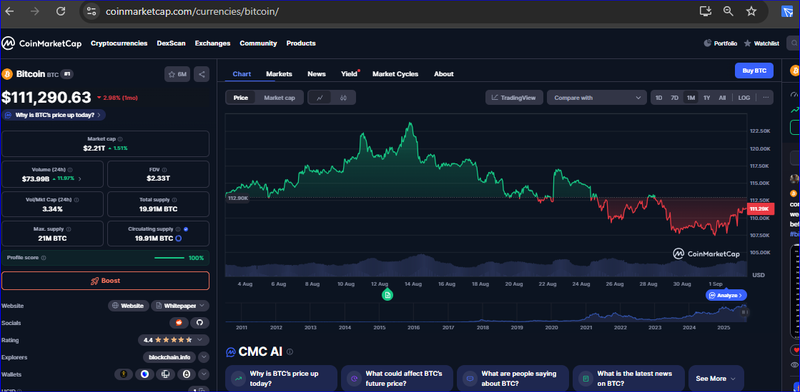
Task: Open GitHub social link icon
Action: pos(199,323)
